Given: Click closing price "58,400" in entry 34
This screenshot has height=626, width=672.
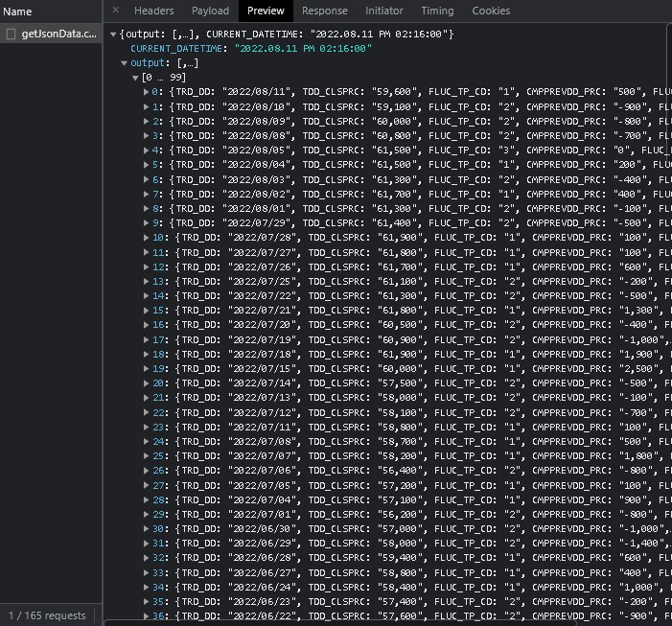Looking at the screenshot, I should [x=400, y=587].
